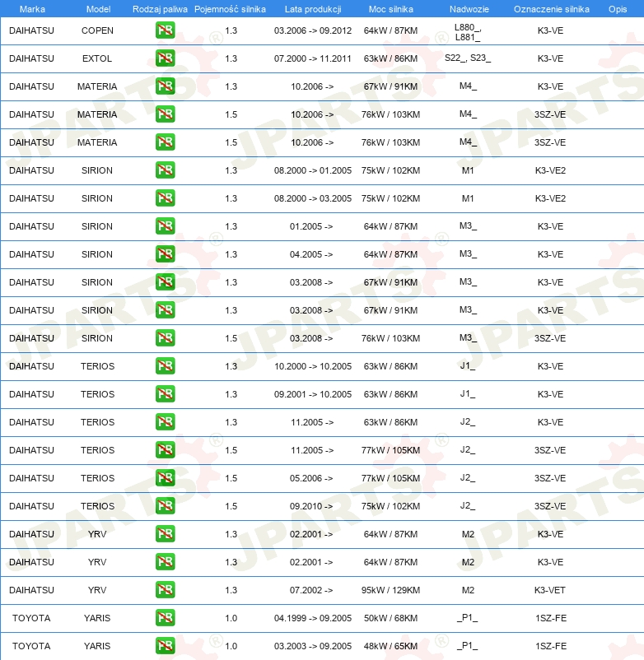This screenshot has height=660, width=644.
Task: Click body code L880_, L881_
Action: coord(468,32)
